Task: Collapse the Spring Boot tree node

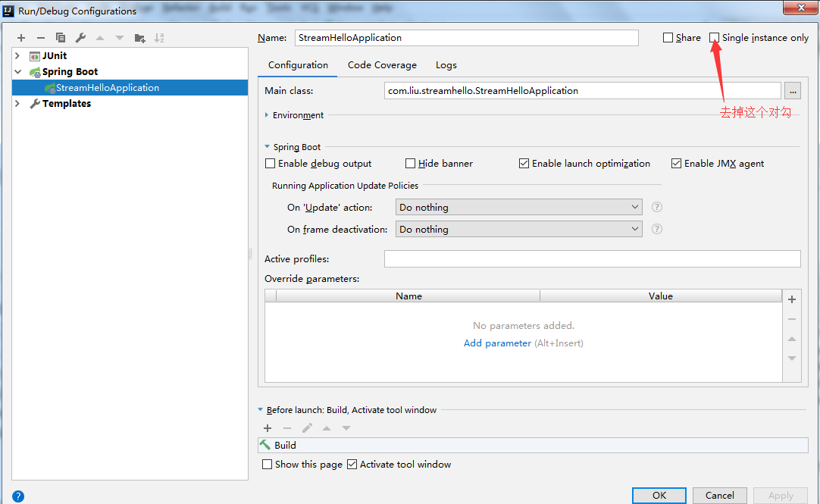Action: coord(17,72)
